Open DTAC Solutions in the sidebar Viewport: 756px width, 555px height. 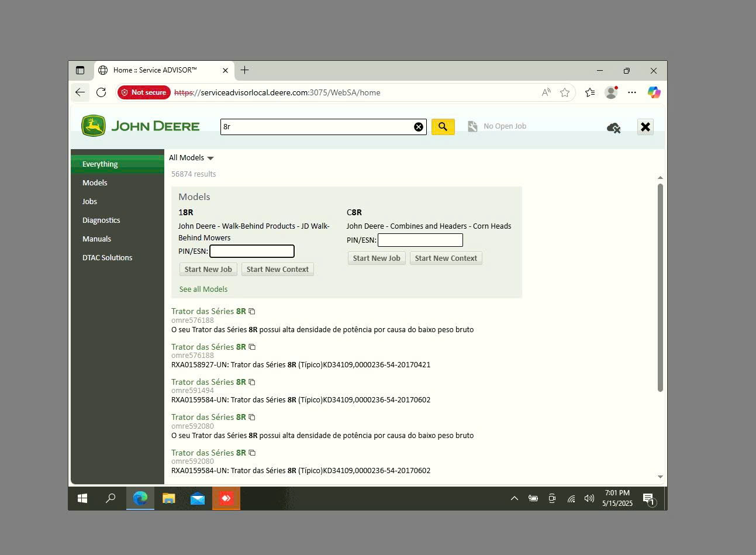pos(107,257)
